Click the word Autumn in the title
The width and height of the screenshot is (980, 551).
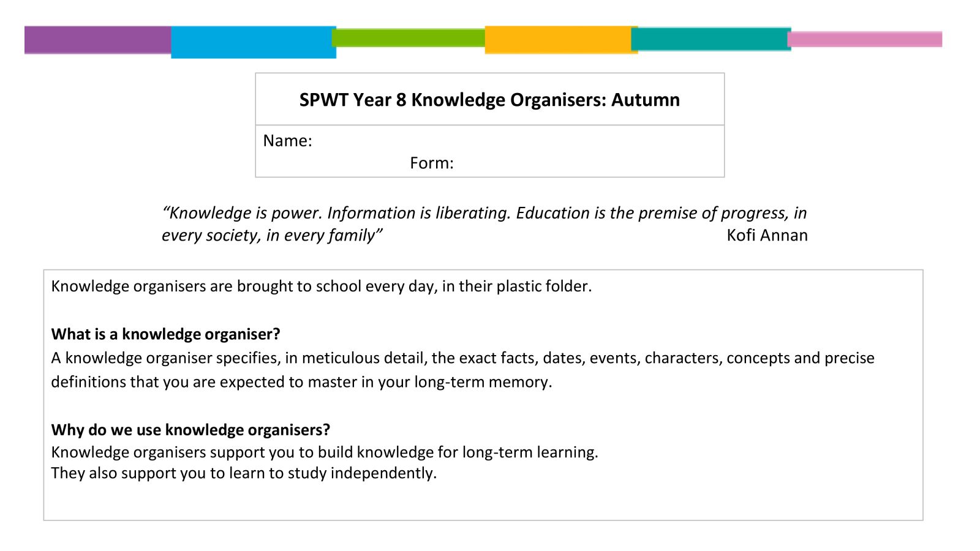[x=646, y=100]
